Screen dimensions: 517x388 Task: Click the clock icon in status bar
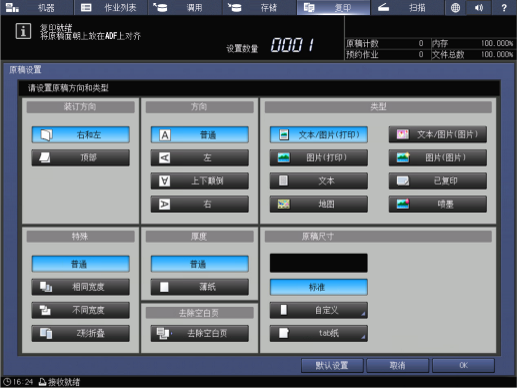pos(7,382)
